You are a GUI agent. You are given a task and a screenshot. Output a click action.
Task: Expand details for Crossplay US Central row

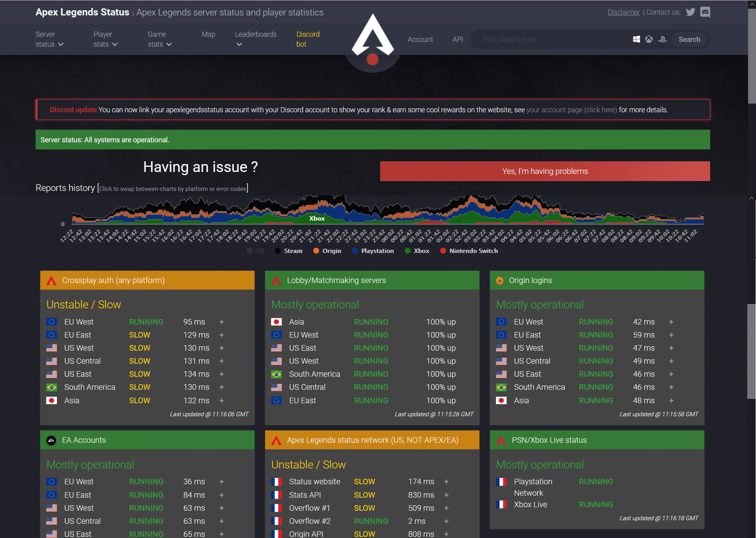coord(222,361)
